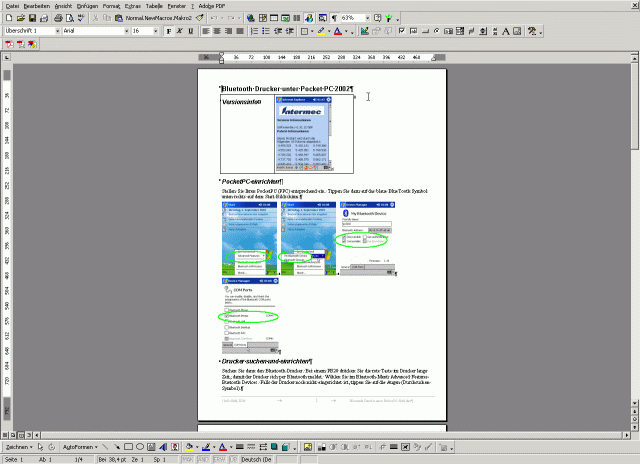
Task: Align text to the right
Action: (229, 31)
